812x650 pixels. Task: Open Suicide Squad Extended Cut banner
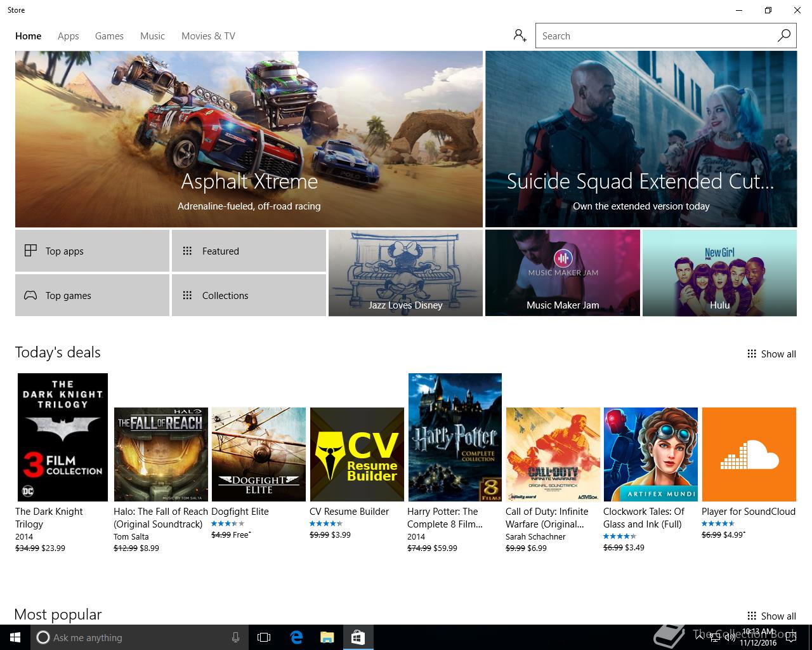pos(641,139)
